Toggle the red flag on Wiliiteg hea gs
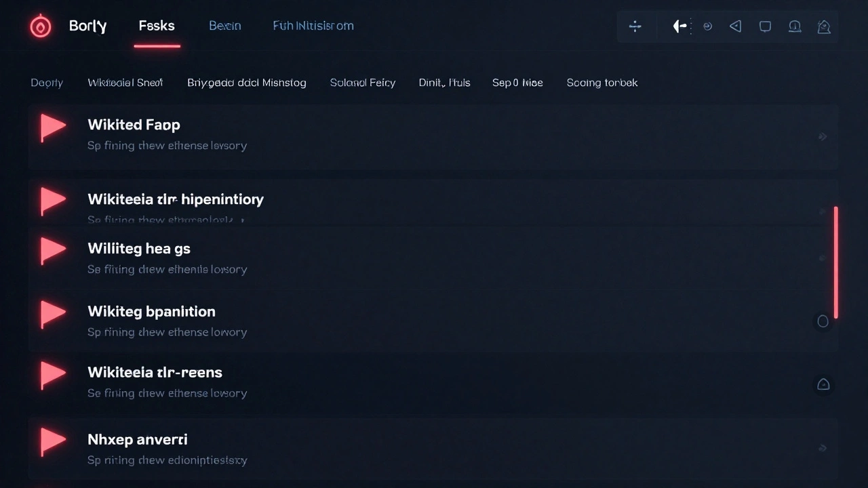 click(52, 250)
